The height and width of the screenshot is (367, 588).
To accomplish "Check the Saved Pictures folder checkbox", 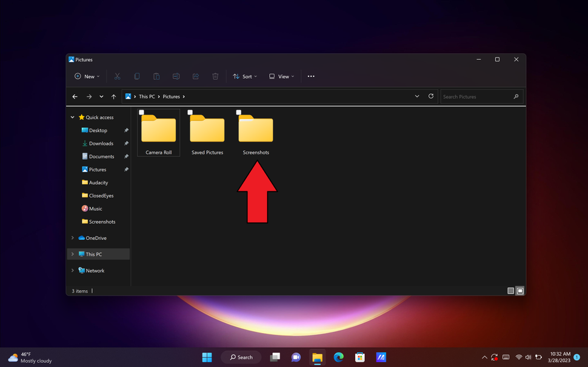I will click(x=190, y=112).
